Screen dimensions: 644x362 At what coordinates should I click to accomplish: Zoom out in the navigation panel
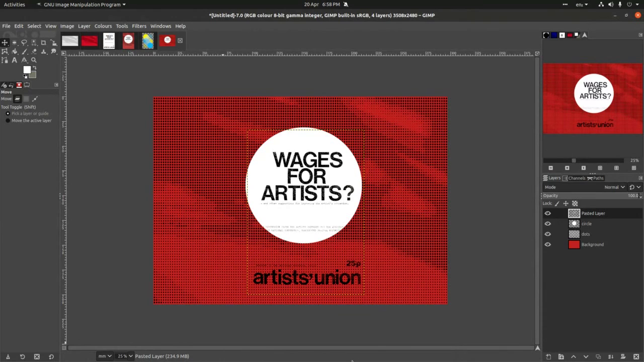coord(550,168)
